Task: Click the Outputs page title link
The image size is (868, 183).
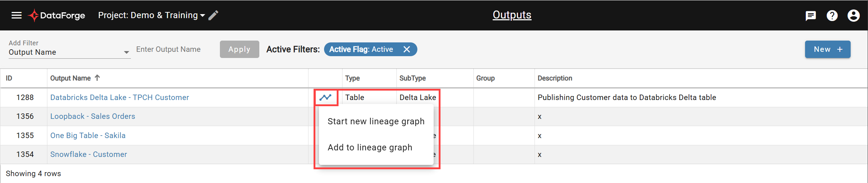Action: 512,15
